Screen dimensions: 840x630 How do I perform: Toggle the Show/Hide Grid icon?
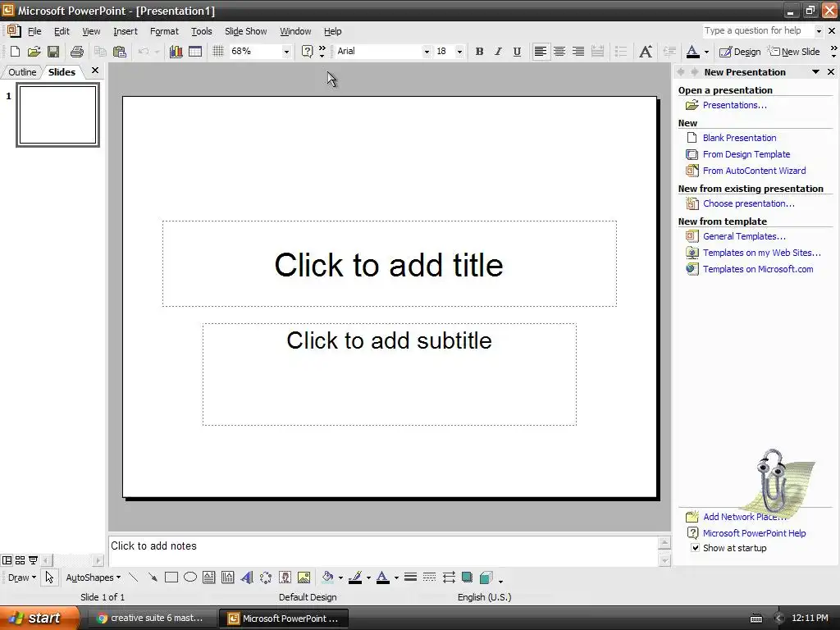click(218, 52)
